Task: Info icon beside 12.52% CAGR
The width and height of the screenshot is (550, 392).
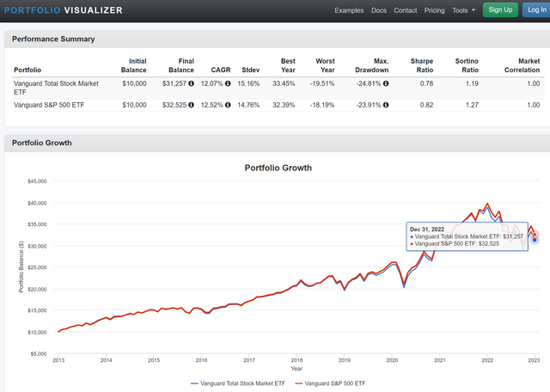Action: (x=228, y=105)
